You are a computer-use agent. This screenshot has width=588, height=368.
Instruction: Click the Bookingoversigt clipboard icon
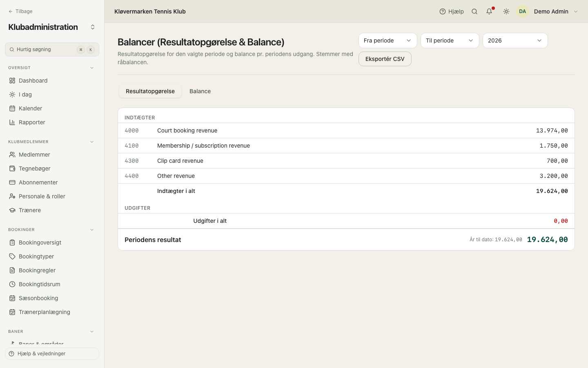(12, 242)
